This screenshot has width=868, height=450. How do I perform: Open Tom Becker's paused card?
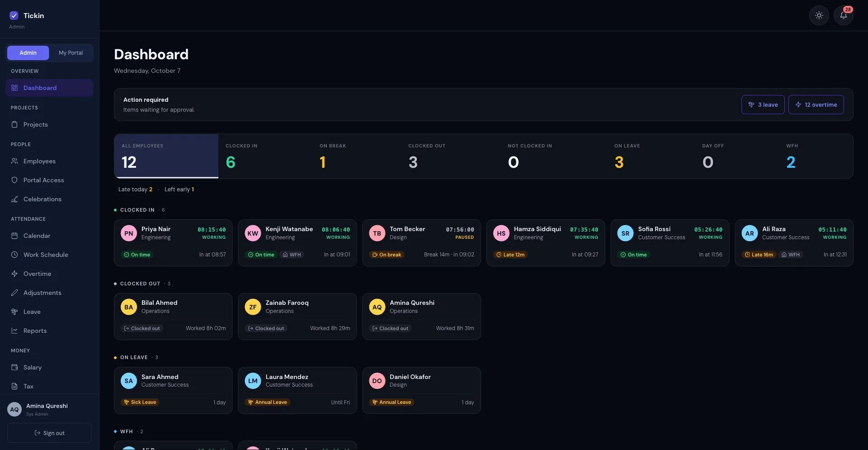[x=421, y=243]
